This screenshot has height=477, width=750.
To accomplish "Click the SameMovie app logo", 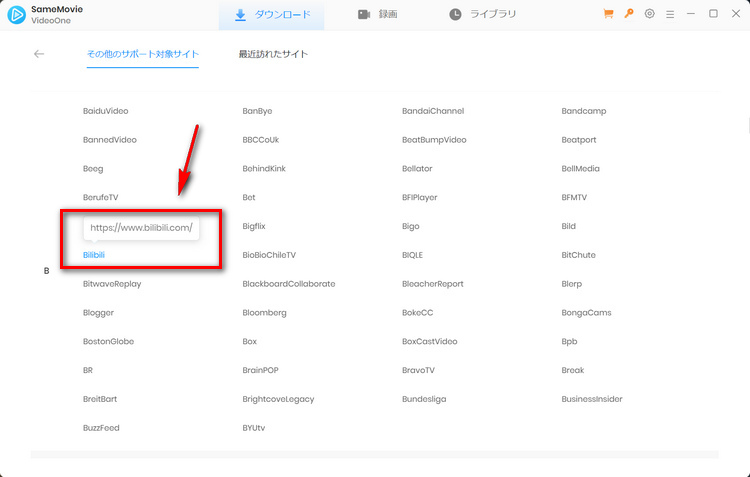I will click(17, 15).
